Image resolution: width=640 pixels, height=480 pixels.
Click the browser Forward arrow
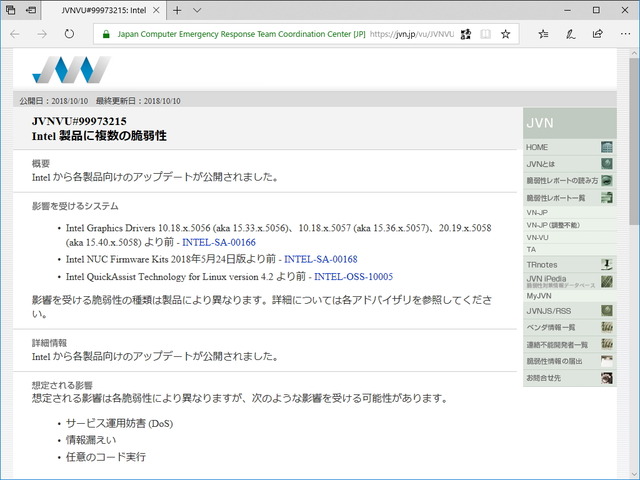click(42, 34)
